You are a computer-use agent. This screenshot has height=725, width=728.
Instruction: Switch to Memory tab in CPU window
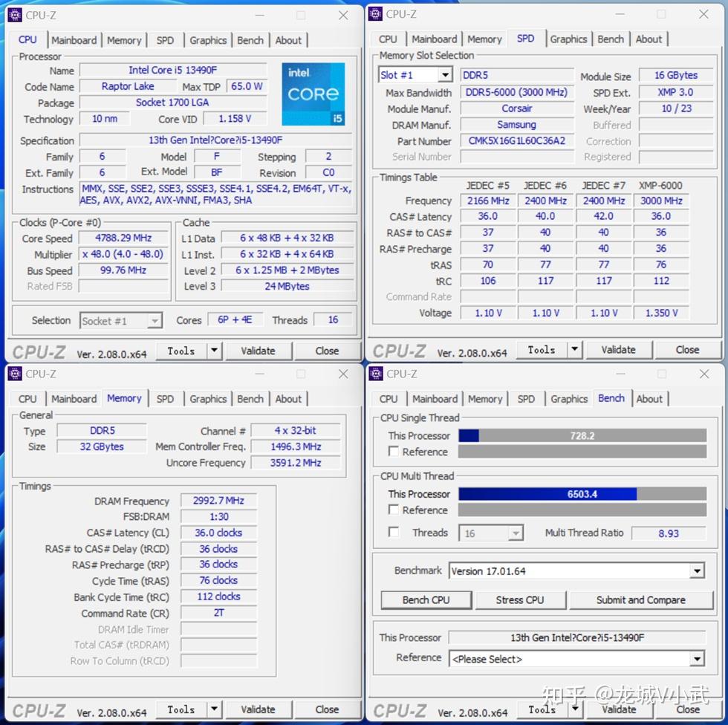point(124,40)
